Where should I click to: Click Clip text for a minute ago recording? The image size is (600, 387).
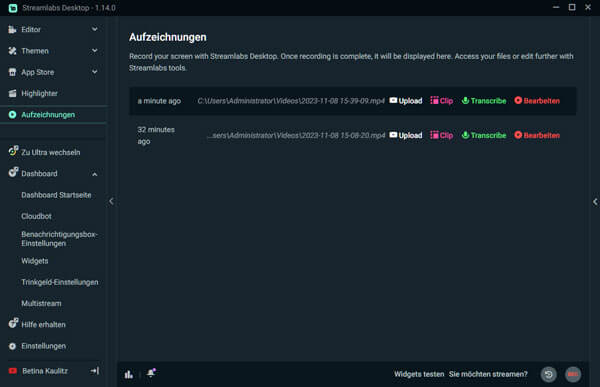coord(446,101)
